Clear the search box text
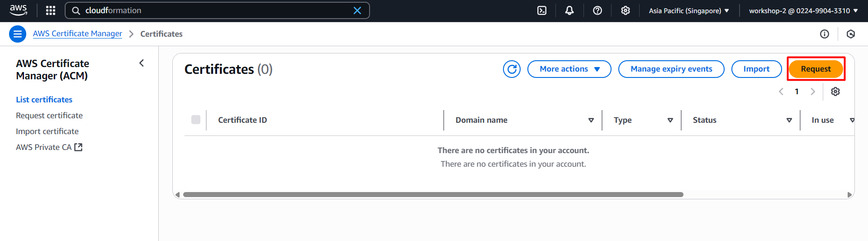 click(x=357, y=10)
